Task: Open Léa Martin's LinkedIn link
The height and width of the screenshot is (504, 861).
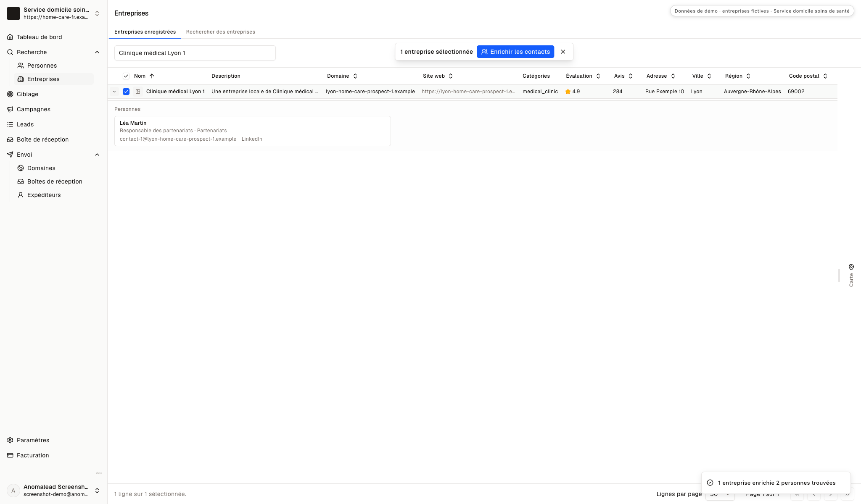Action: tap(252, 139)
